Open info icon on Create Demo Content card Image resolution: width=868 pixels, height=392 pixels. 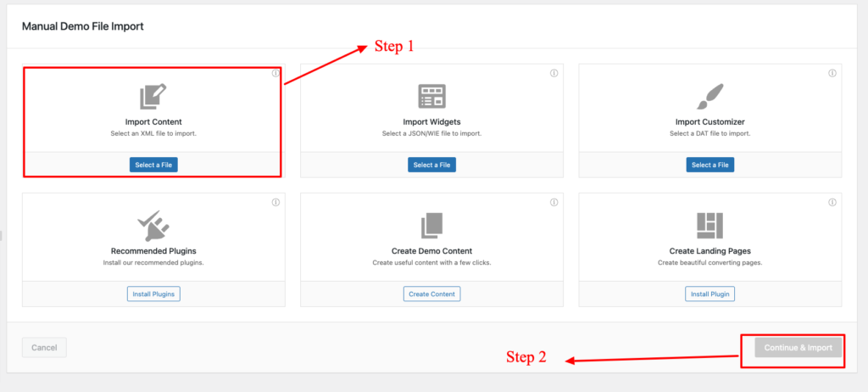554,203
